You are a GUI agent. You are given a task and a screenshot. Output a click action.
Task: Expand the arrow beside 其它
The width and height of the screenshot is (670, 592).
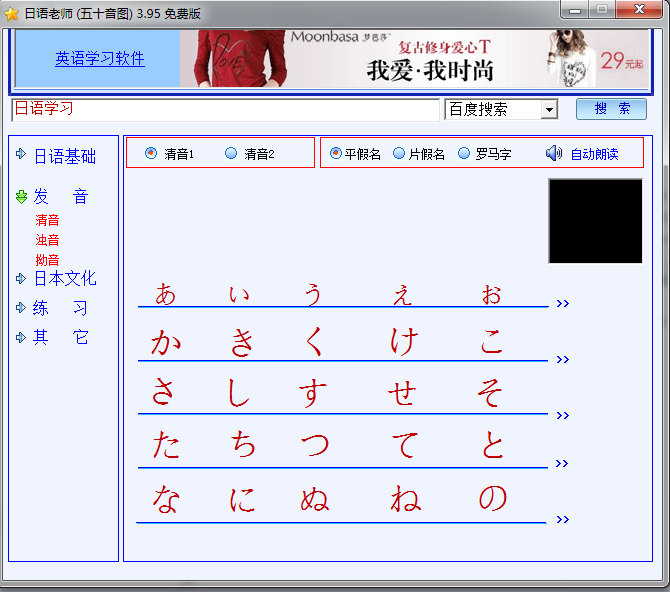[x=21, y=337]
